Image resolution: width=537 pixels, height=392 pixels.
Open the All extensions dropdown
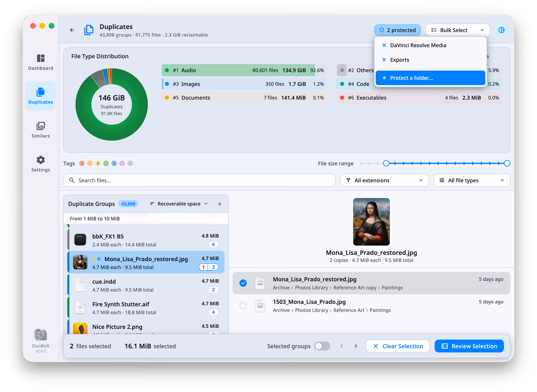(385, 180)
